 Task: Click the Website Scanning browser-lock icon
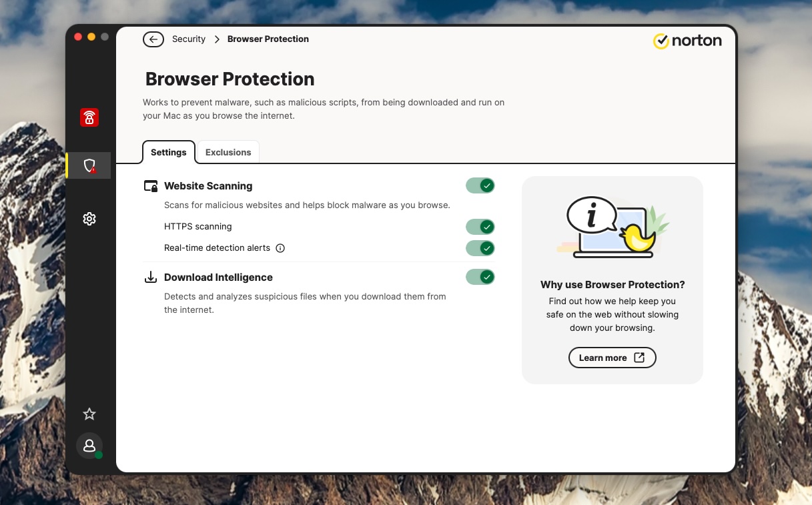click(x=151, y=185)
